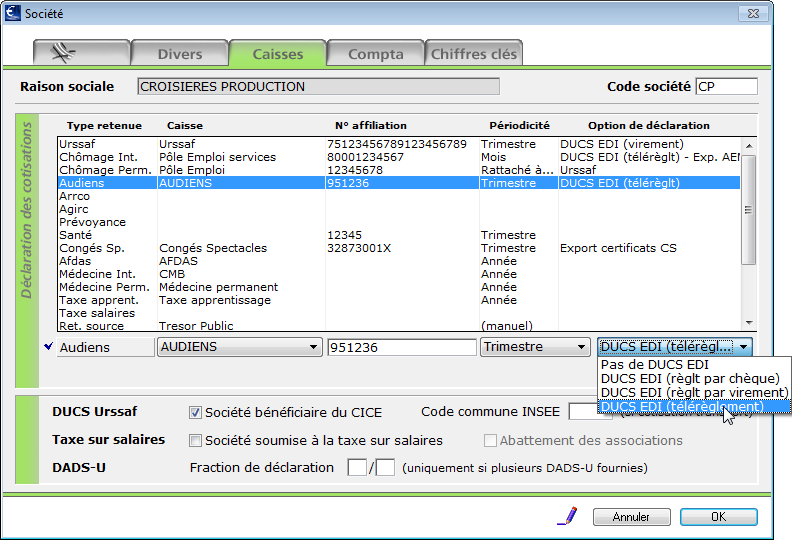Enable Société soumise à la taxe sur salaires

pyautogui.click(x=195, y=440)
